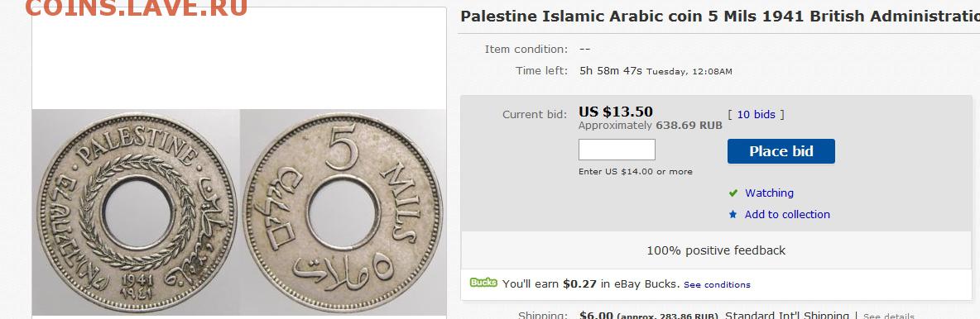980x319 pixels.
Task: Click the Approximately 638.69 RUB conversion text
Action: coord(650,126)
